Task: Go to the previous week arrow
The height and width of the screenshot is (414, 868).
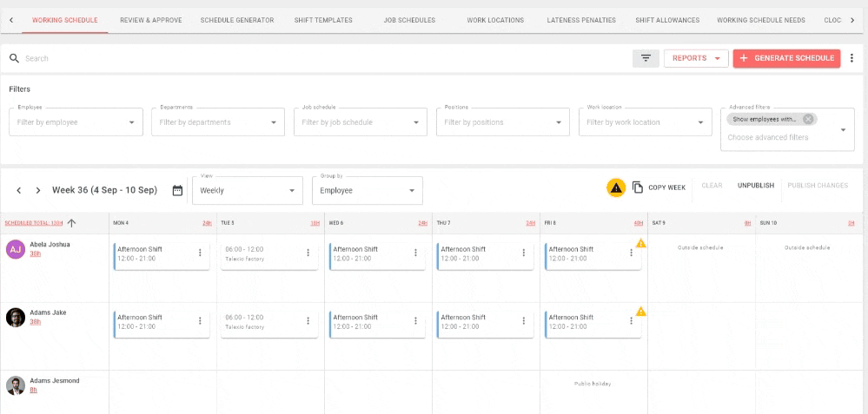Action: (x=19, y=190)
